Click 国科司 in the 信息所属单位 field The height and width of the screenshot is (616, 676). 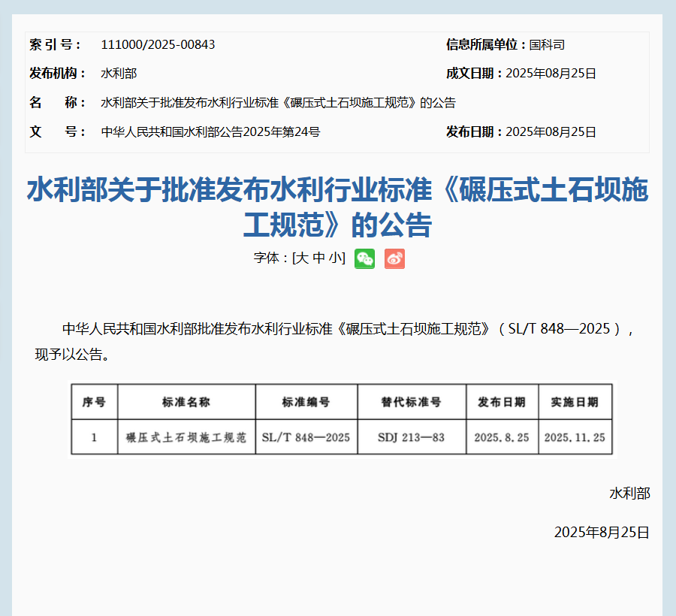pyautogui.click(x=547, y=44)
